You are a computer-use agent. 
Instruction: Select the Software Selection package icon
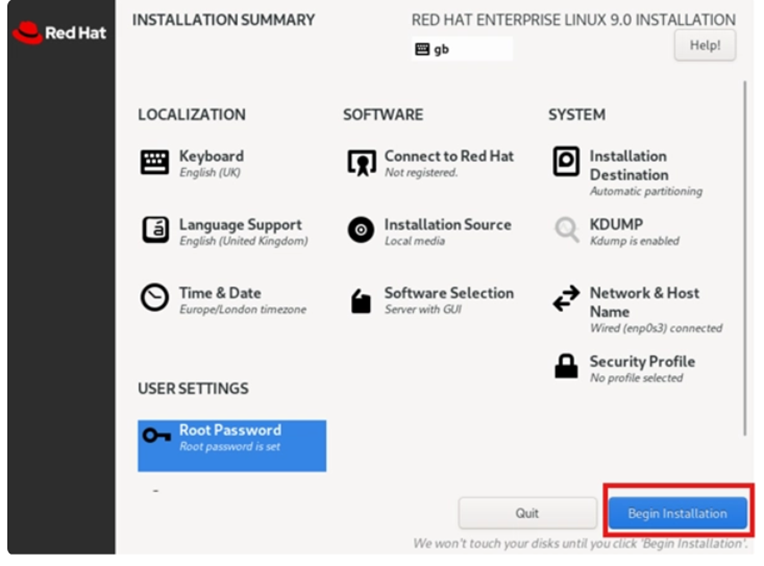click(361, 301)
